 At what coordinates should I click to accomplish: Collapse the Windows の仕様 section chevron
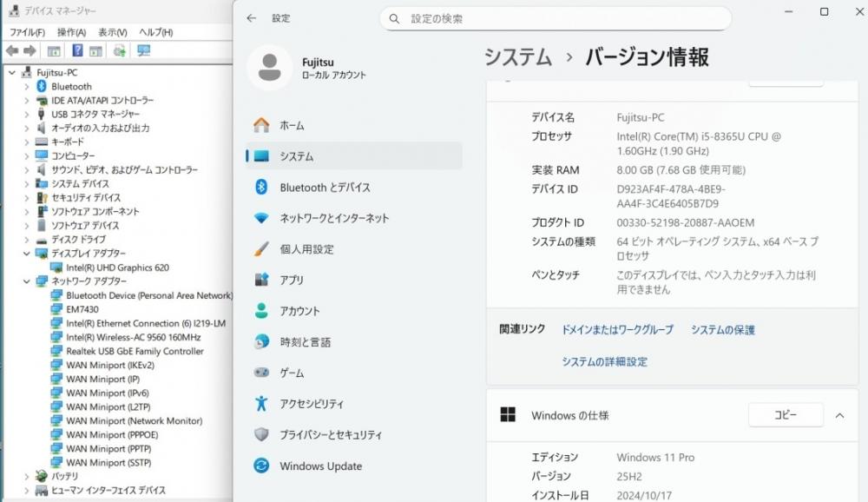point(839,415)
